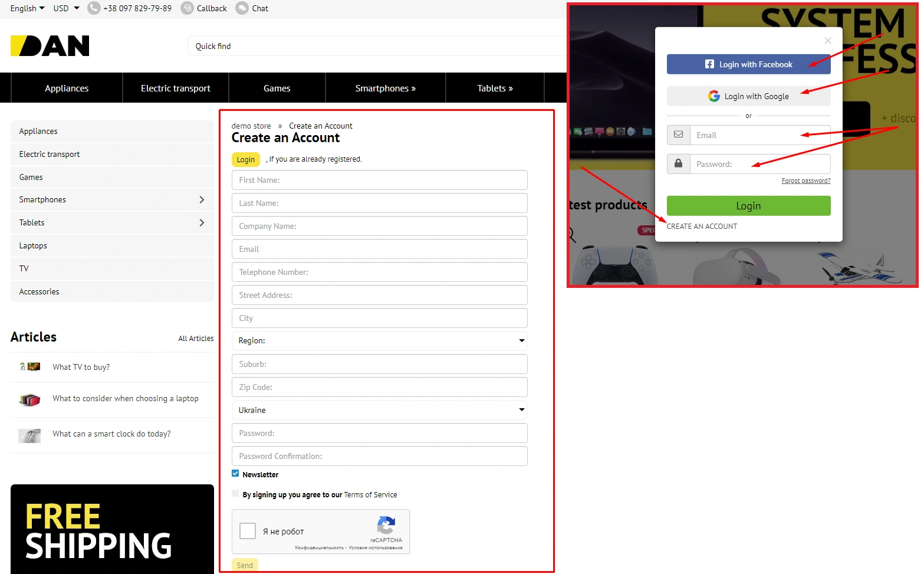
Task: Click the Send button
Action: coord(245,565)
